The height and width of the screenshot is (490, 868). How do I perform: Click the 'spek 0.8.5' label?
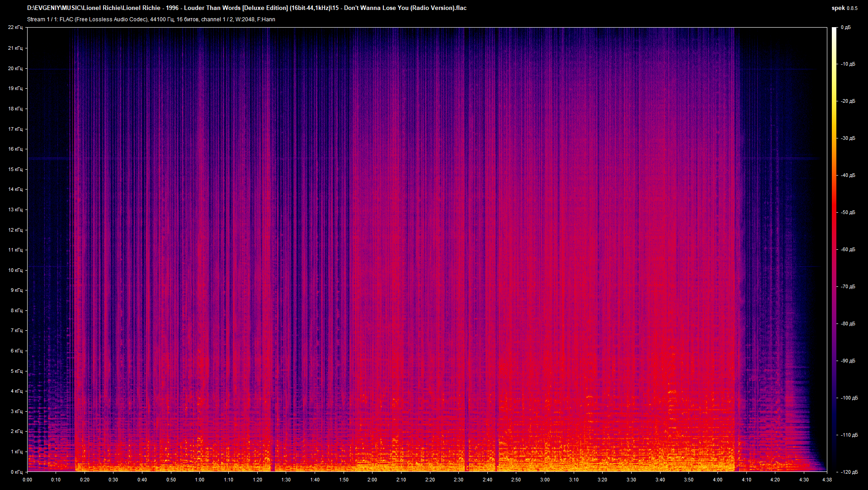pyautogui.click(x=844, y=8)
